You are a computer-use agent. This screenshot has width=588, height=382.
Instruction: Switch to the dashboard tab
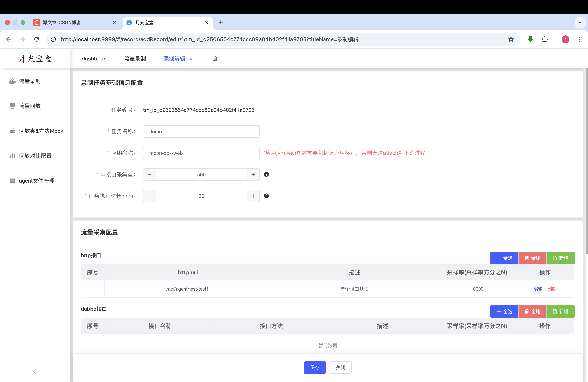[95, 59]
